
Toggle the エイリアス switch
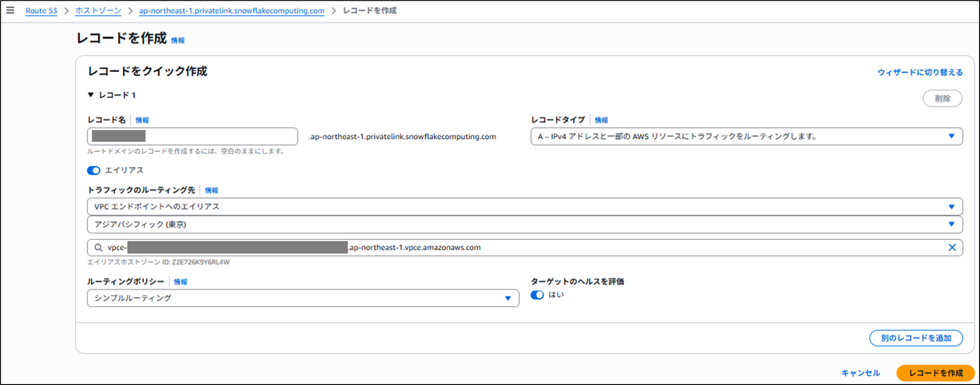[x=93, y=171]
